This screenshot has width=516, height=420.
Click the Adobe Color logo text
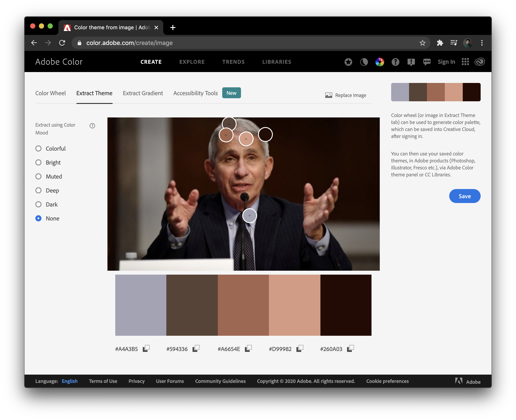pos(59,62)
